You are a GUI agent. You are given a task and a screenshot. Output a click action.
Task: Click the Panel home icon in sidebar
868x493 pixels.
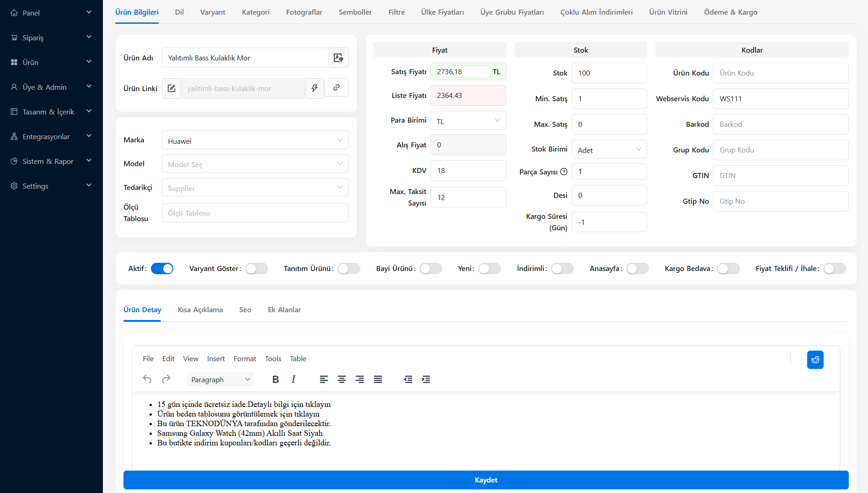pyautogui.click(x=14, y=13)
